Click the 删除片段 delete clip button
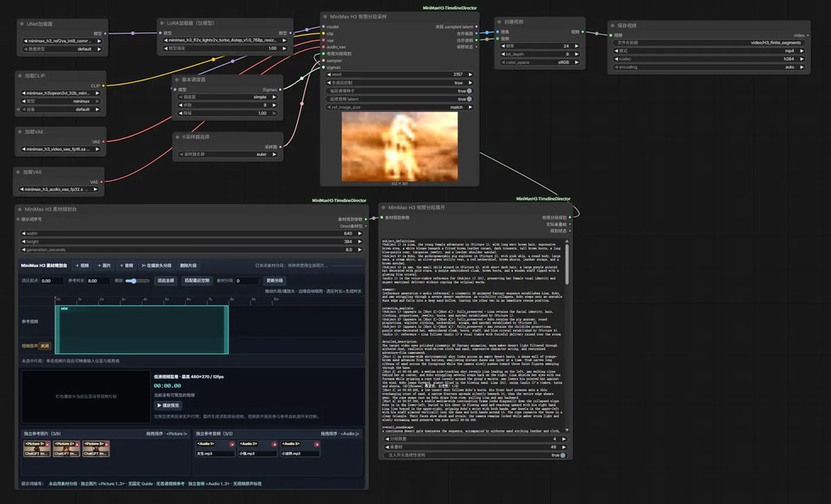Image resolution: width=831 pixels, height=504 pixels. click(x=188, y=265)
